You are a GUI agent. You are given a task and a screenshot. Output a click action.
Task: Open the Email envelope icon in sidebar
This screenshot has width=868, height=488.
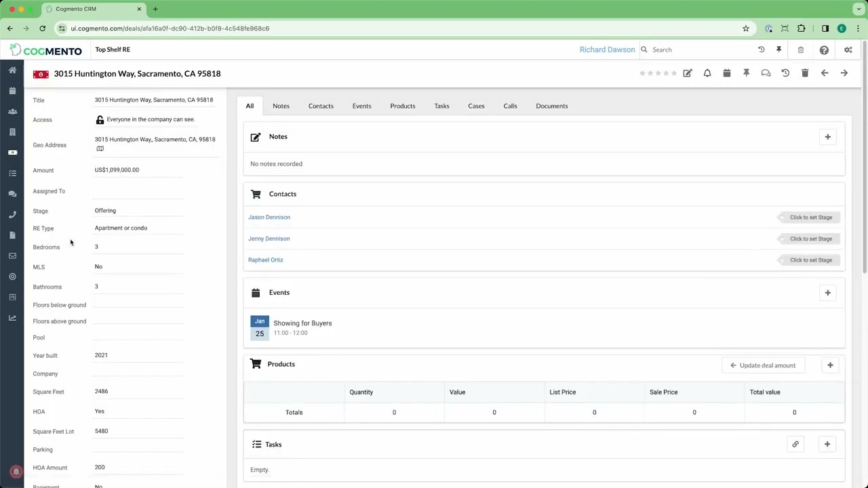(x=12, y=256)
